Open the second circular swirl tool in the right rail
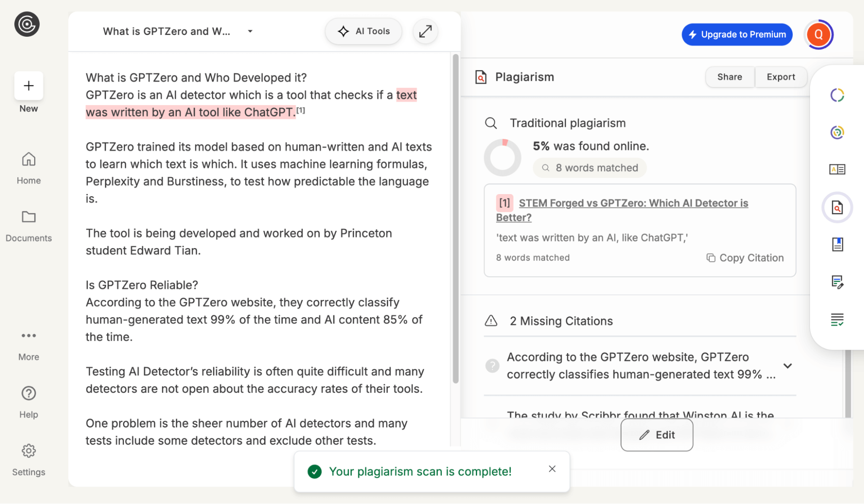The height and width of the screenshot is (504, 864). tap(837, 132)
